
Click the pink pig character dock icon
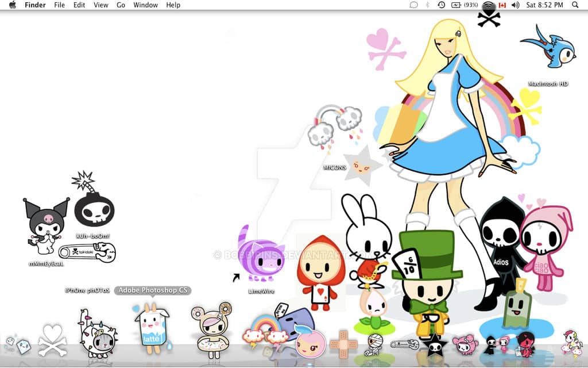(465, 345)
